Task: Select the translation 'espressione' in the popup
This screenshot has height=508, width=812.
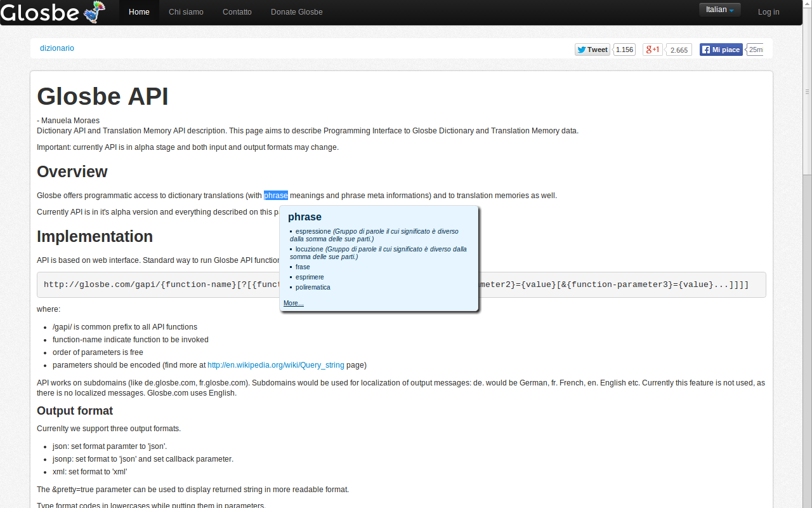Action: [313, 232]
